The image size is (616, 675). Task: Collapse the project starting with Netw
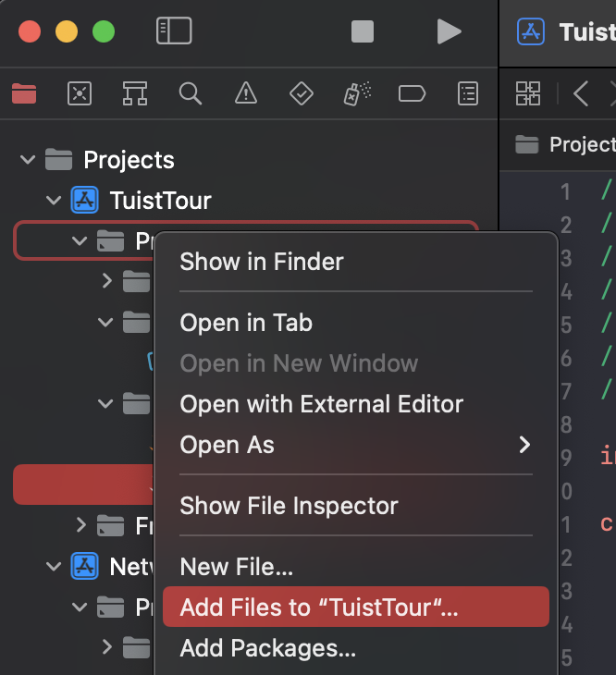tap(54, 566)
